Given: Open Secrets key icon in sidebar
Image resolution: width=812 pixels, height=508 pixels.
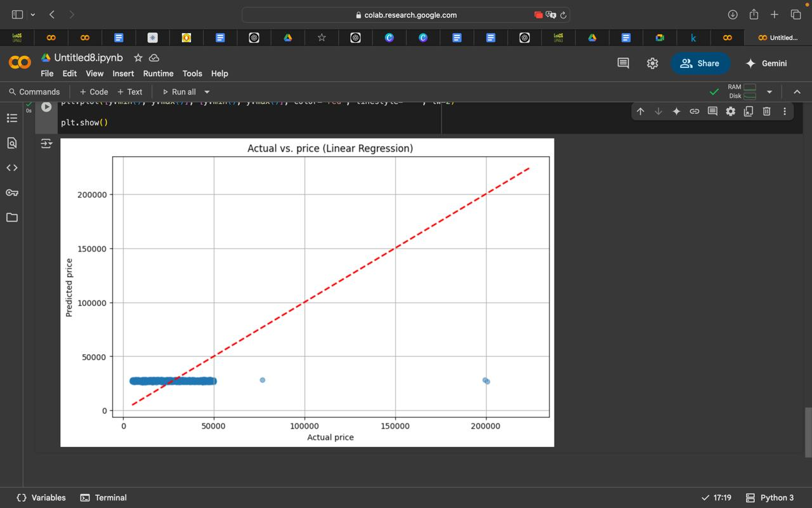Looking at the screenshot, I should click(11, 192).
